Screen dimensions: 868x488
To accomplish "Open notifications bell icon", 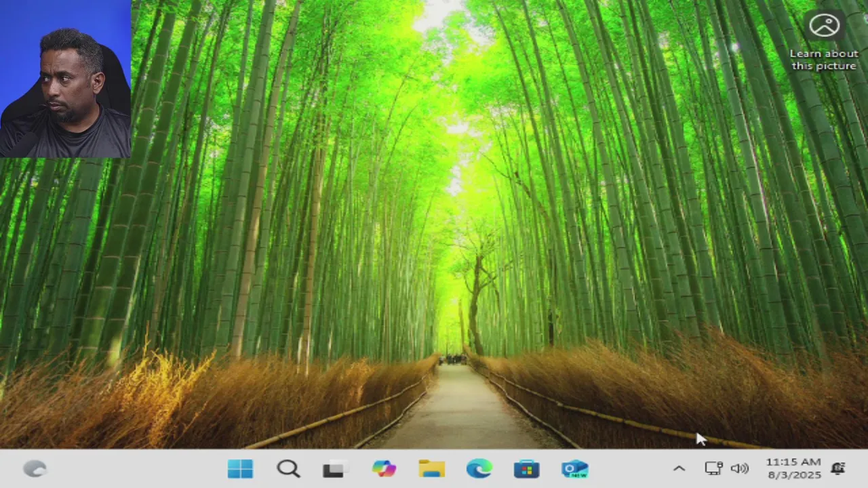I will (x=838, y=468).
